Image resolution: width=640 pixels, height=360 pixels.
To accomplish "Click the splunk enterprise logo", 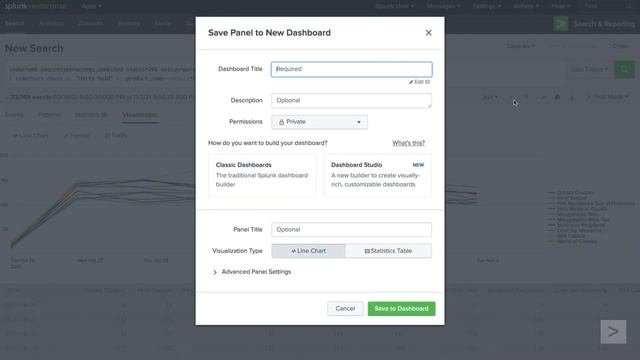I will click(35, 6).
